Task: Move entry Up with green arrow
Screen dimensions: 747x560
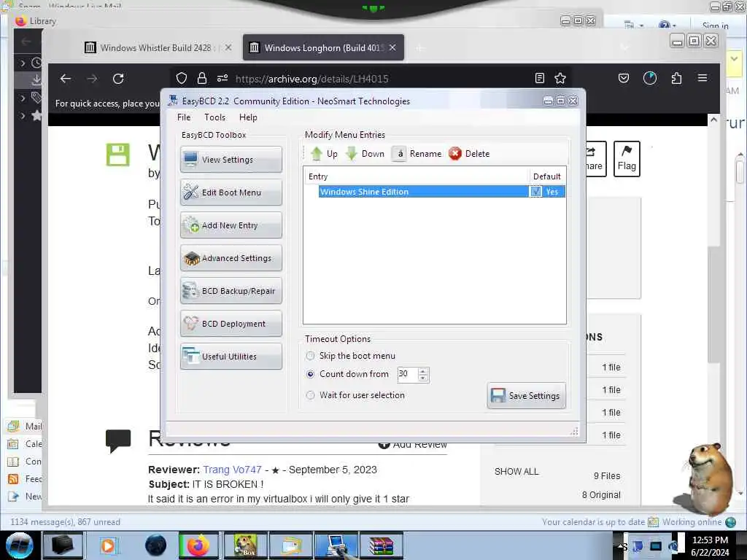Action: (x=324, y=154)
